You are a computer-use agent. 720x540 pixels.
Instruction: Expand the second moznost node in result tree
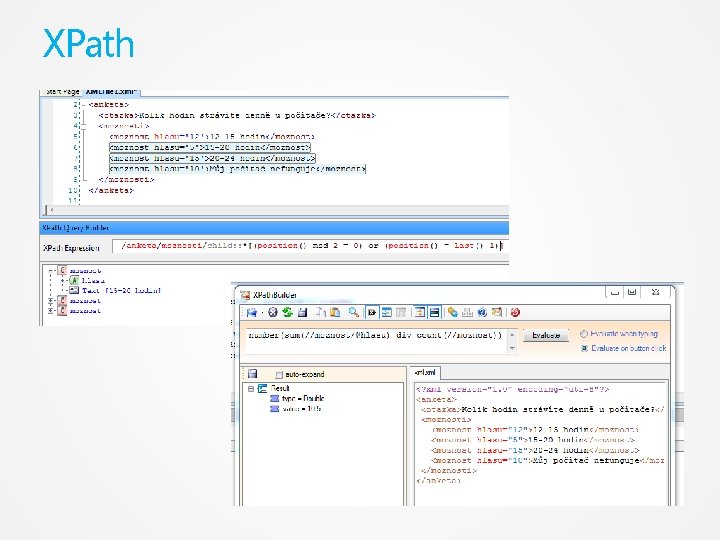coord(51,301)
